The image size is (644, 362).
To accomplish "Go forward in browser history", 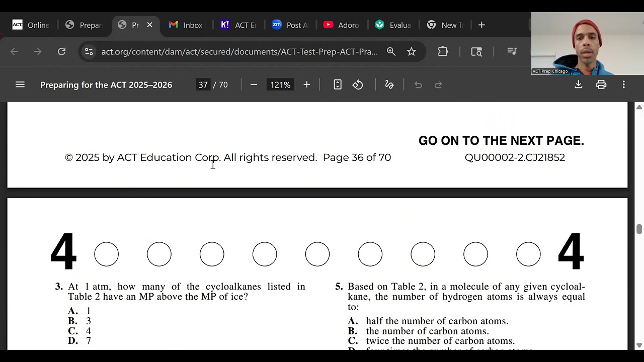I will 38,51.
